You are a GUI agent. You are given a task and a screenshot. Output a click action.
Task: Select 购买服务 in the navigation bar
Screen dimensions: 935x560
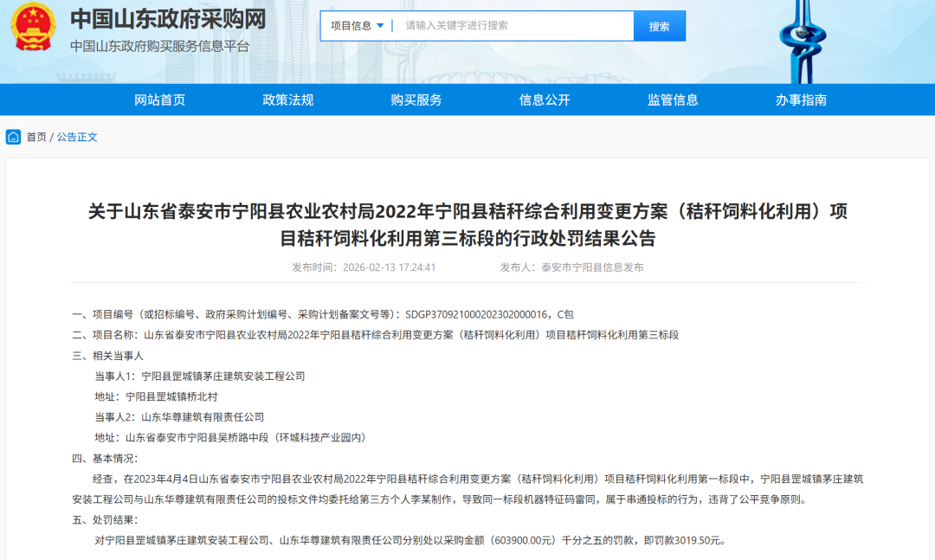point(416,100)
